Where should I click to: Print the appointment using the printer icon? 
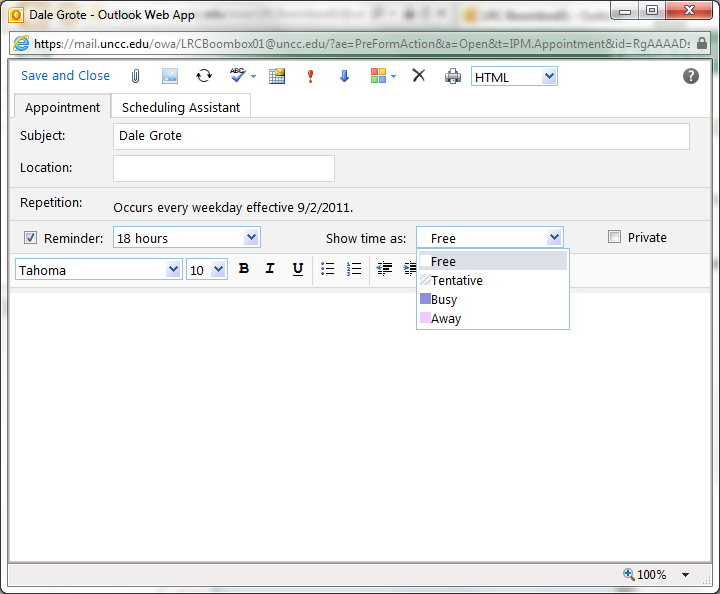[x=453, y=76]
